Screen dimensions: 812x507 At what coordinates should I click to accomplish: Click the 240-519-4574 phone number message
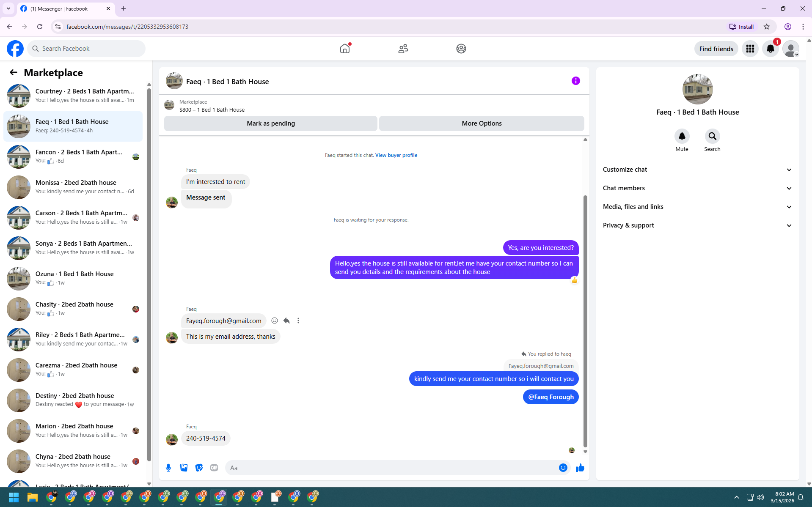click(206, 438)
